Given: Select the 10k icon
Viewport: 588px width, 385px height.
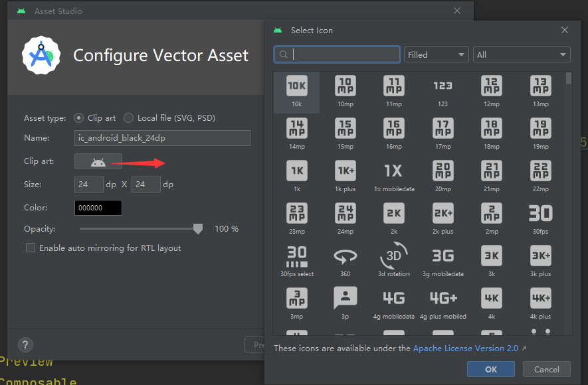Looking at the screenshot, I should pos(296,86).
